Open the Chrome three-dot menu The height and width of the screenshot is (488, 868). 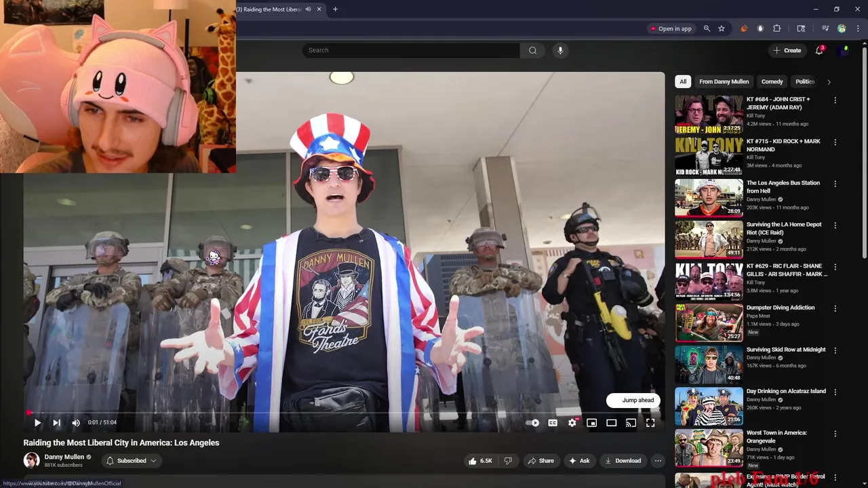[x=856, y=28]
